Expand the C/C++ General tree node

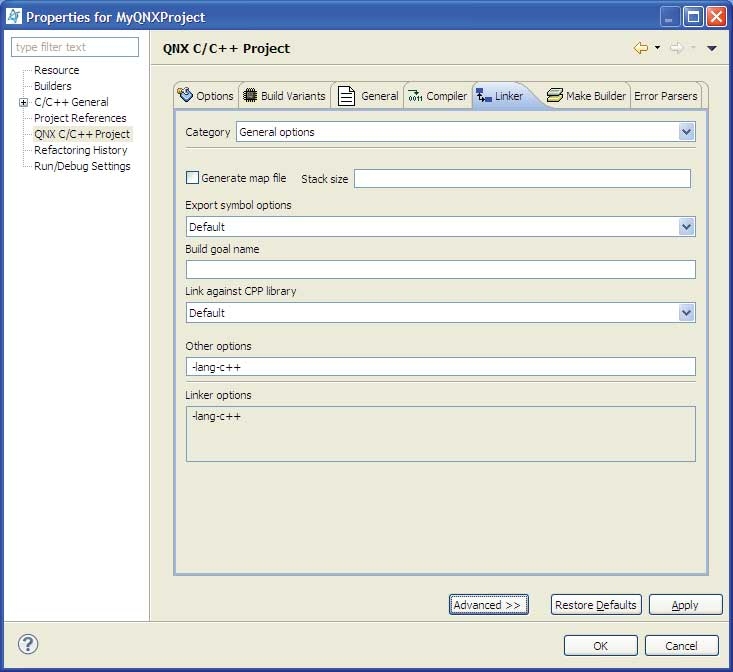[x=23, y=102]
